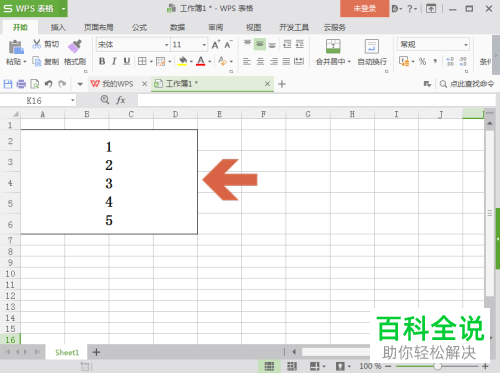Click the find command search box

[467, 84]
